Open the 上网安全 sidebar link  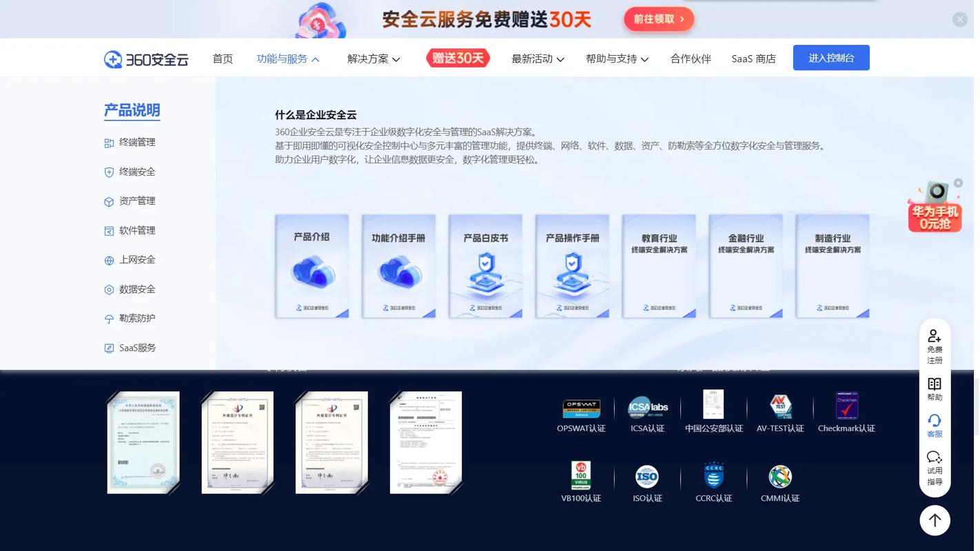(x=137, y=260)
